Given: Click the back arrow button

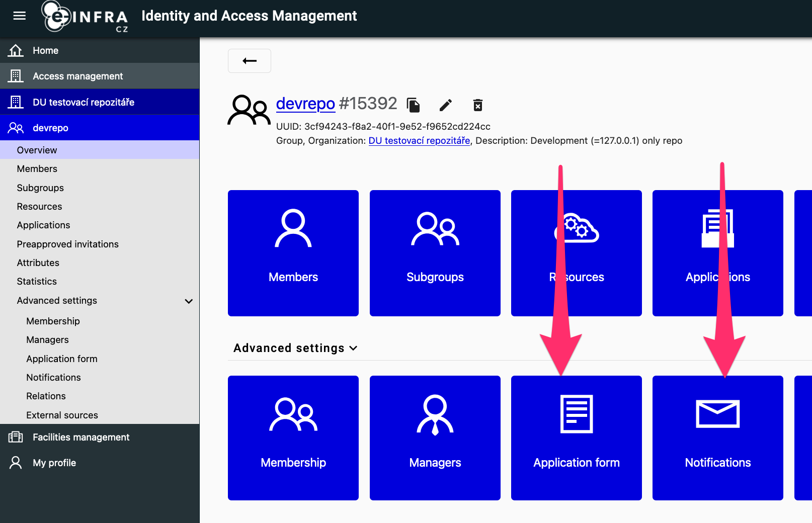Looking at the screenshot, I should pyautogui.click(x=250, y=61).
